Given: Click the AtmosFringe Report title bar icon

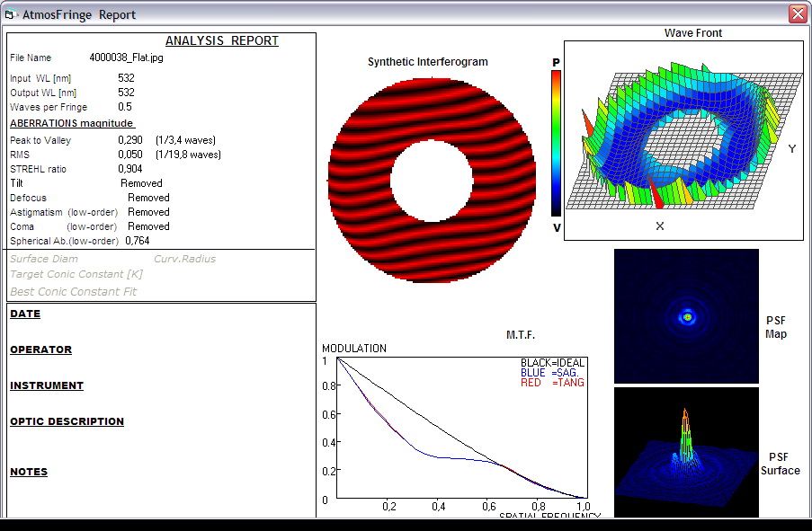Looking at the screenshot, I should pos(10,14).
